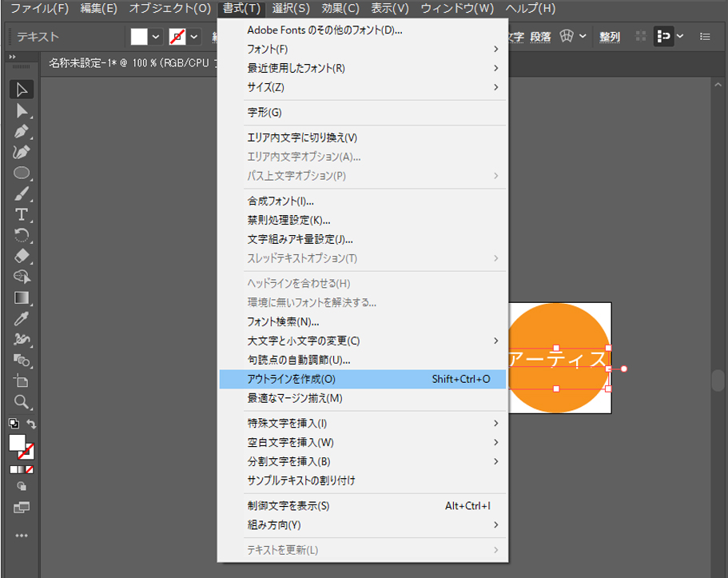This screenshot has height=578, width=728.
Task: Select the Paintbrush tool
Action: pos(22,193)
